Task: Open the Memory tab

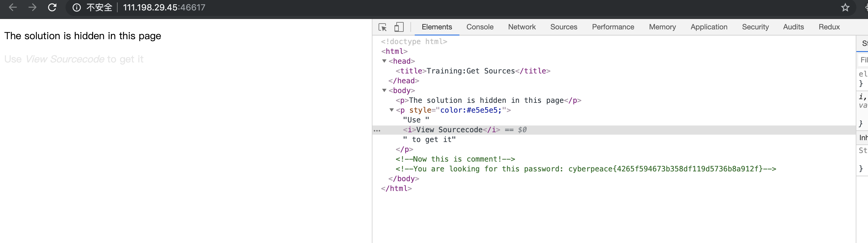Action: click(662, 27)
